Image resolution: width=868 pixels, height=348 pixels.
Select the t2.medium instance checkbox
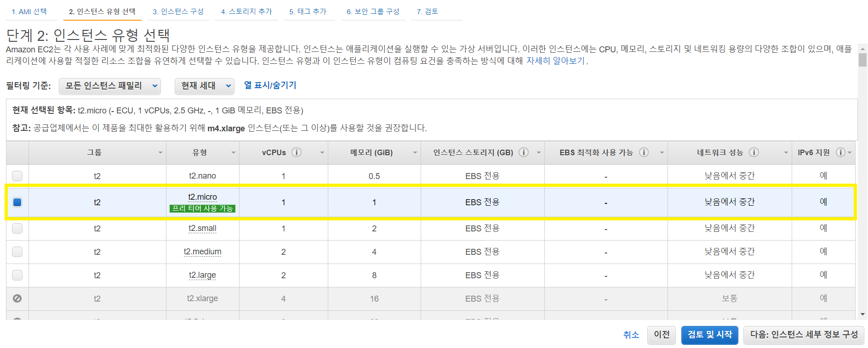coord(17,252)
